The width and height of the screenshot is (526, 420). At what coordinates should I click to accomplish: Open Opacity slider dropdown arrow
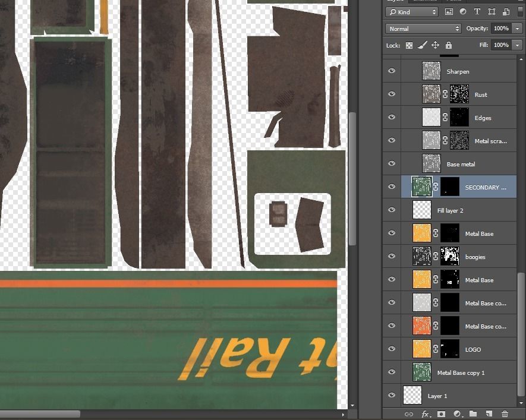517,29
